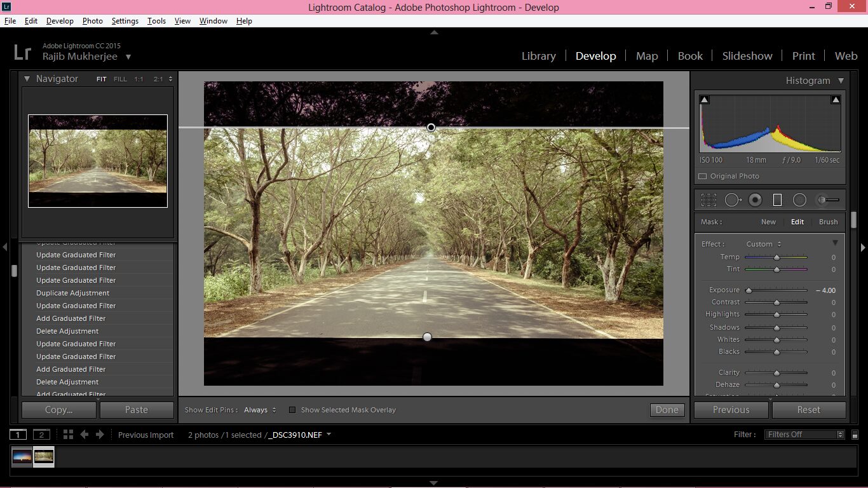Click the Temp slider handle

[776, 257]
